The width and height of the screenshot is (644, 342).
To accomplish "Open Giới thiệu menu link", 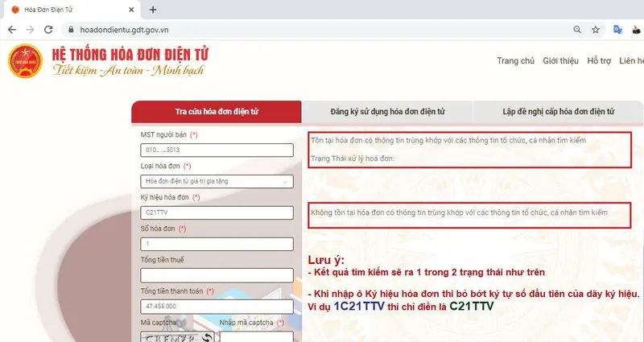I will click(x=560, y=61).
